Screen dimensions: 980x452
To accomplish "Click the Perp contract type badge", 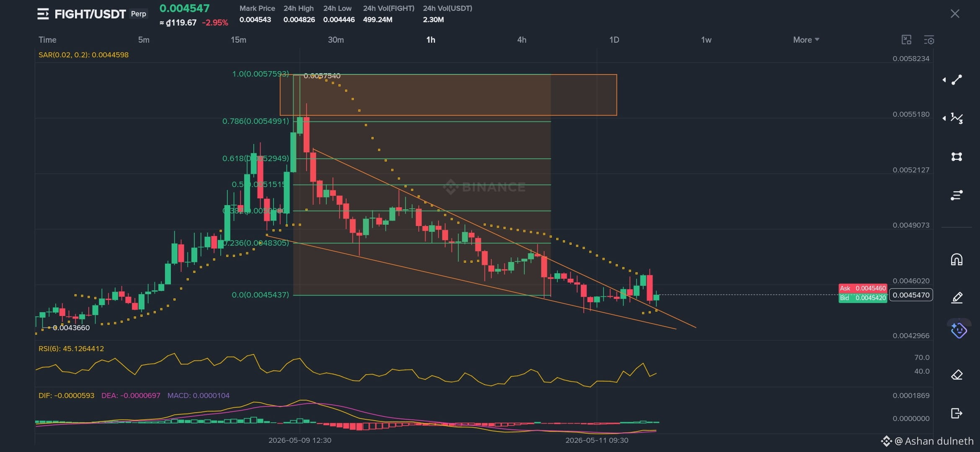I will click(x=138, y=14).
